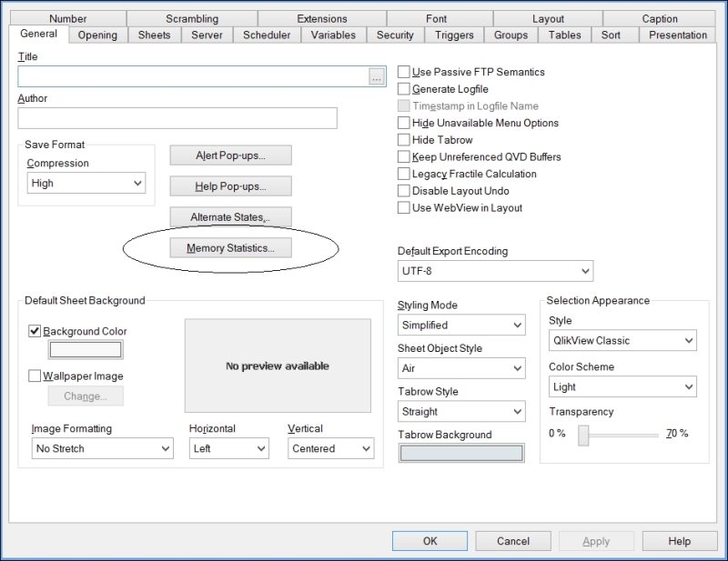This screenshot has width=728, height=561.
Task: Go to the Server tab
Action: (x=207, y=35)
